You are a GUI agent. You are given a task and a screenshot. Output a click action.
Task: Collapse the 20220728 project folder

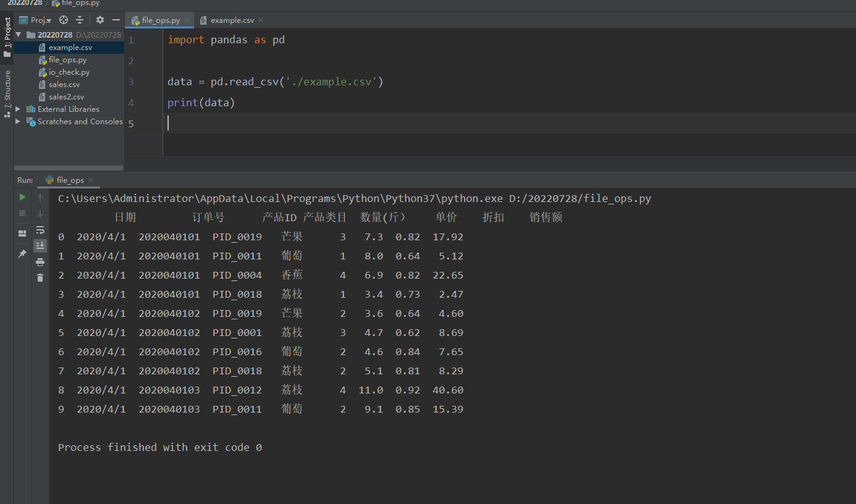(18, 35)
